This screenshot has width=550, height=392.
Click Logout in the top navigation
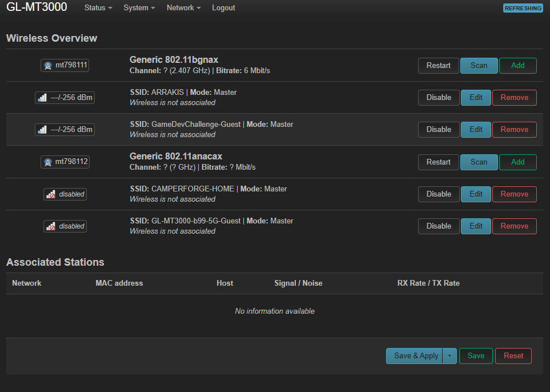tap(223, 8)
